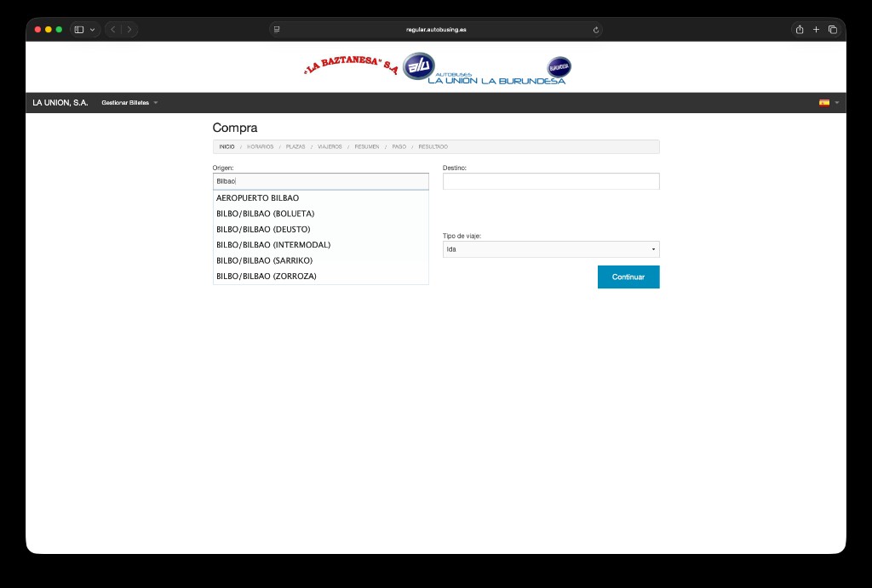Open the Share icon in Safari toolbar
872x588 pixels.
(x=799, y=30)
